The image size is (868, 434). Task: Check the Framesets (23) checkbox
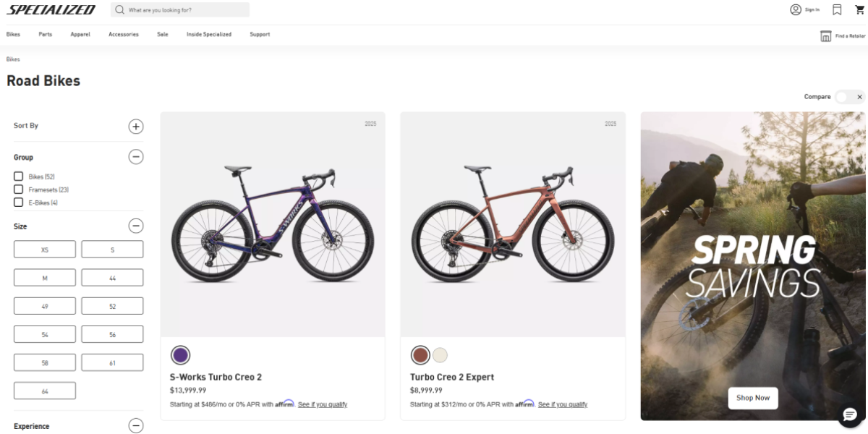tap(19, 190)
